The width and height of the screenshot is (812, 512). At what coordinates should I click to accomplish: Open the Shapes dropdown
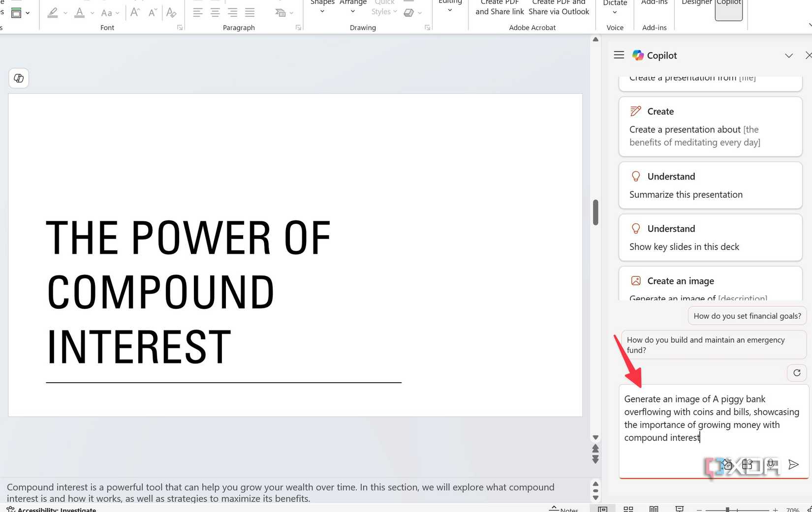pos(322,7)
